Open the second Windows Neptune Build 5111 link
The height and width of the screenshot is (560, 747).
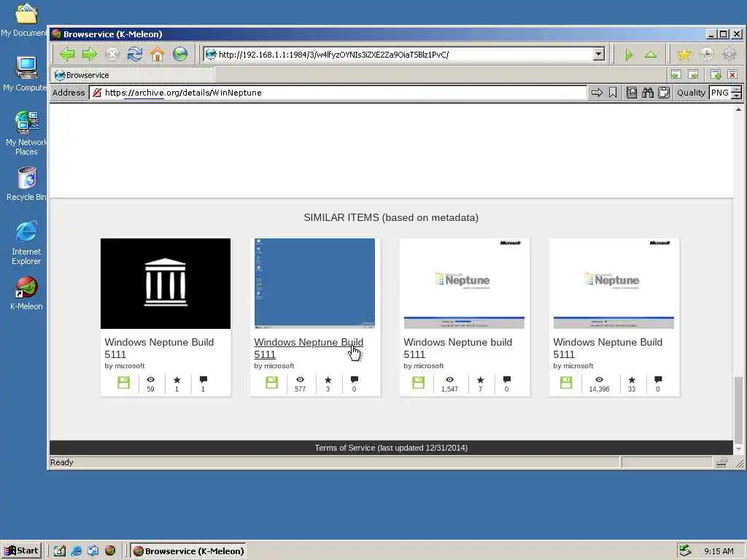(x=309, y=348)
